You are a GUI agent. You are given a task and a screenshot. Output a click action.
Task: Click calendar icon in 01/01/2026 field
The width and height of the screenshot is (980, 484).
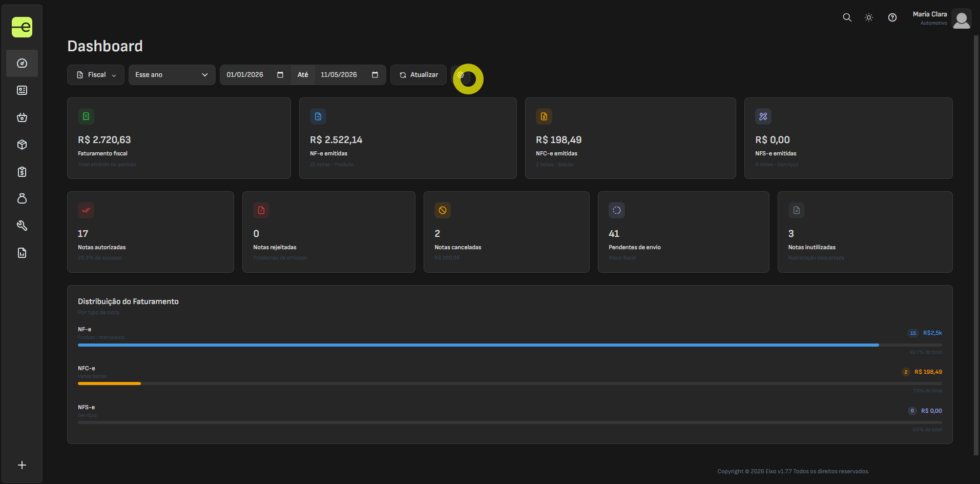280,75
